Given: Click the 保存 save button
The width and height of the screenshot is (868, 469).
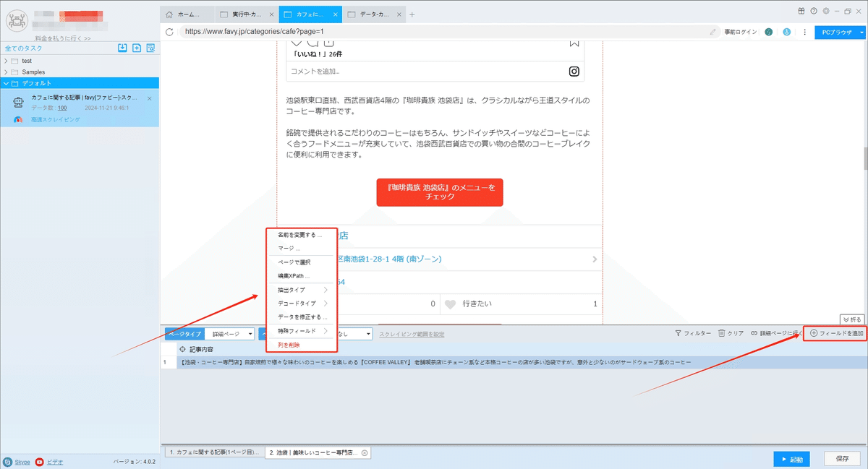Looking at the screenshot, I should click(x=843, y=459).
